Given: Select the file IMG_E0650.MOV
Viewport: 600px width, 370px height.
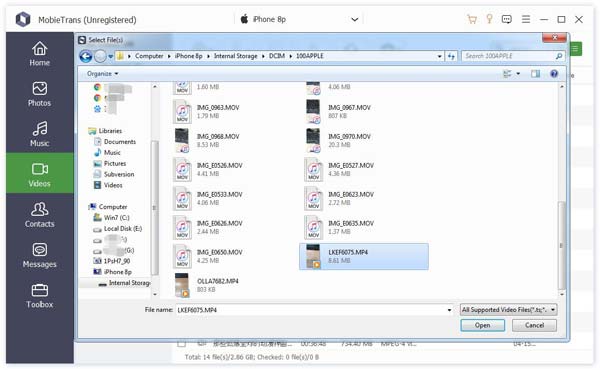Looking at the screenshot, I should (x=208, y=256).
